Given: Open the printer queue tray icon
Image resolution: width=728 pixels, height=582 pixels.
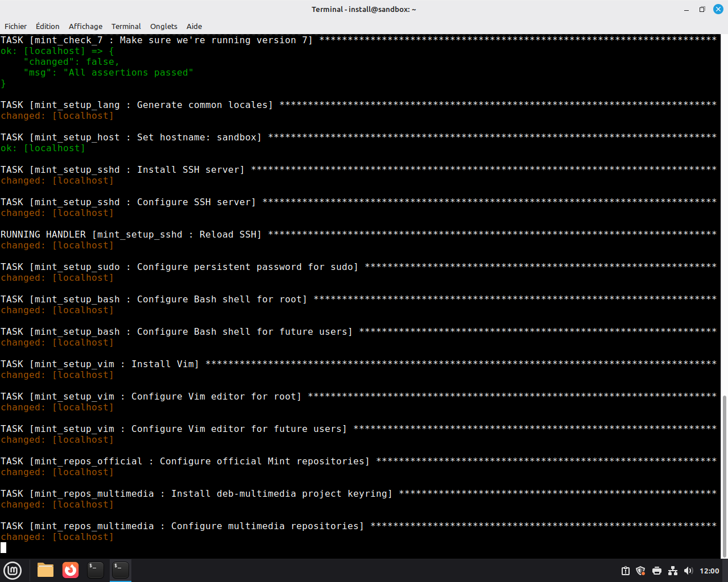Looking at the screenshot, I should tap(656, 571).
